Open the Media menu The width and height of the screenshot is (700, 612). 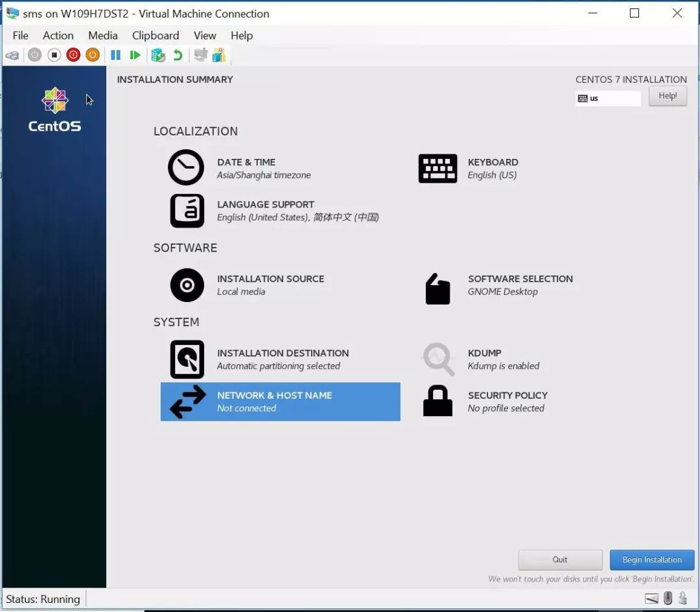(x=102, y=35)
